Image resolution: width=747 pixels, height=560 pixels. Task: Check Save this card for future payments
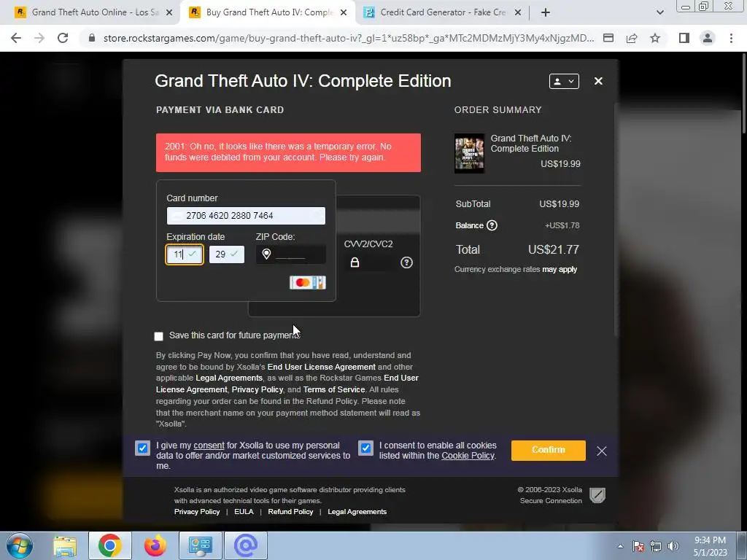pyautogui.click(x=158, y=336)
